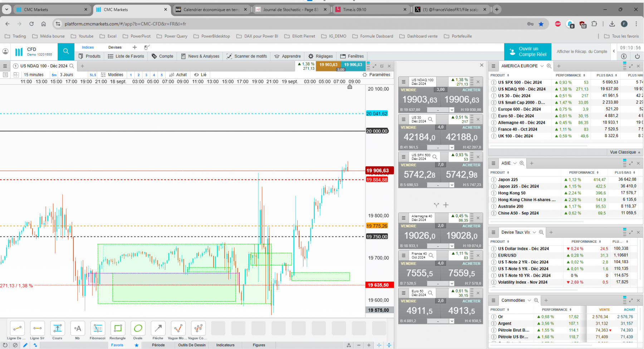
Task: Click the Cours price level tool
Action: (x=57, y=331)
